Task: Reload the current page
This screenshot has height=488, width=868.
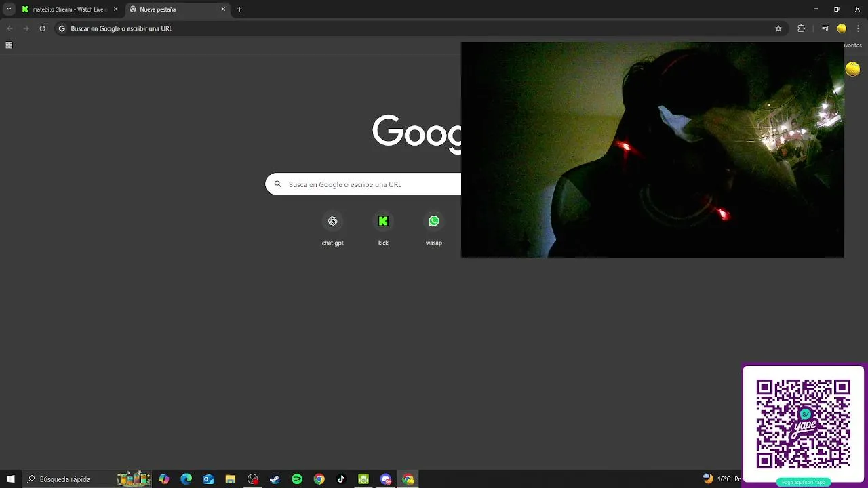Action: tap(42, 28)
